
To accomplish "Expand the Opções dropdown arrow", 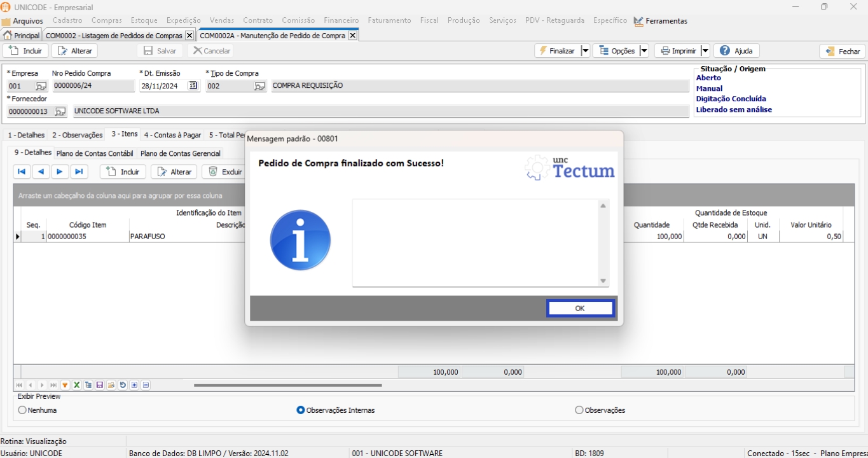I will [644, 51].
